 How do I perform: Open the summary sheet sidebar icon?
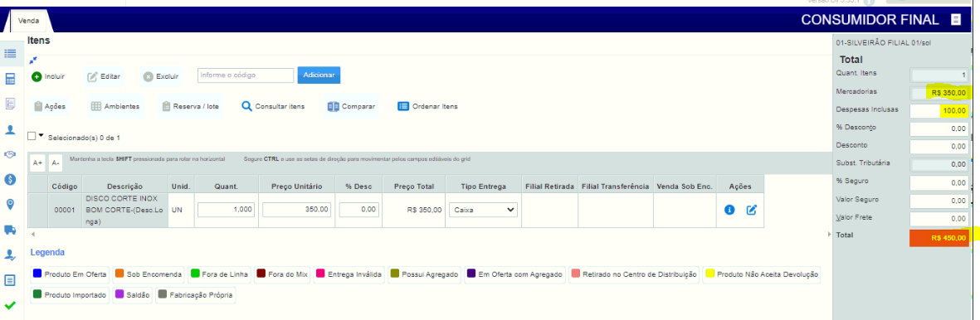click(x=10, y=280)
